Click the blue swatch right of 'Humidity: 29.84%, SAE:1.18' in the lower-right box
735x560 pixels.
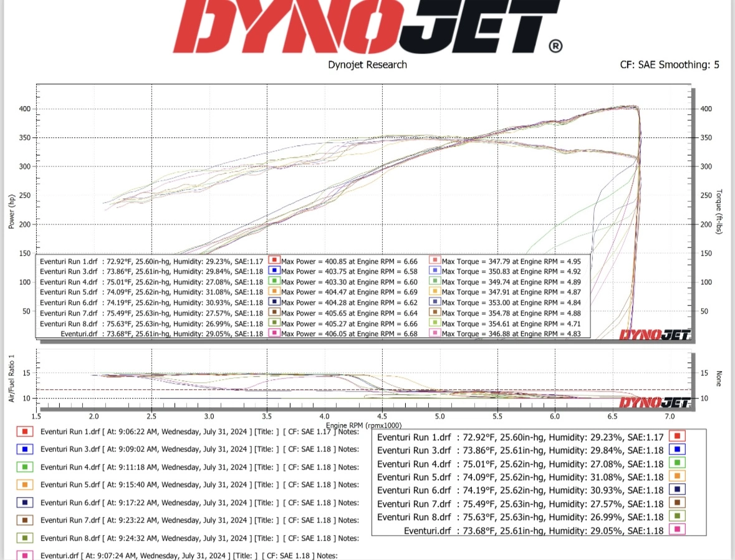[677, 450]
